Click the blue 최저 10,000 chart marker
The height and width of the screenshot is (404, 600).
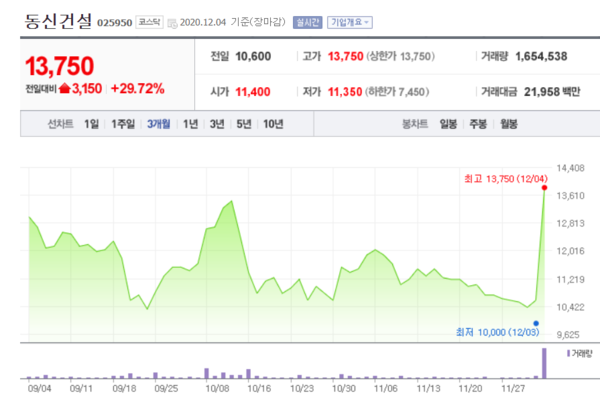click(x=536, y=323)
